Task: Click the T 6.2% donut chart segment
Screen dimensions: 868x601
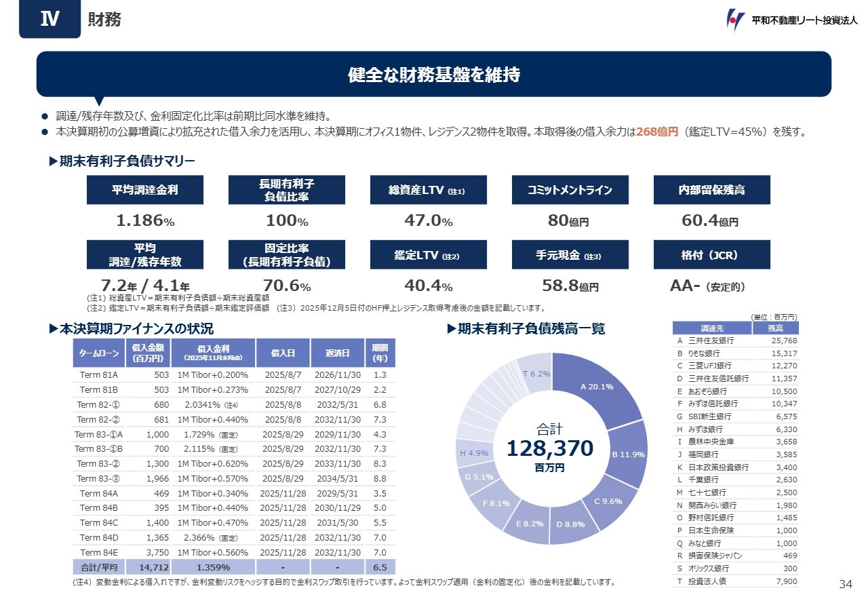Action: pos(535,372)
